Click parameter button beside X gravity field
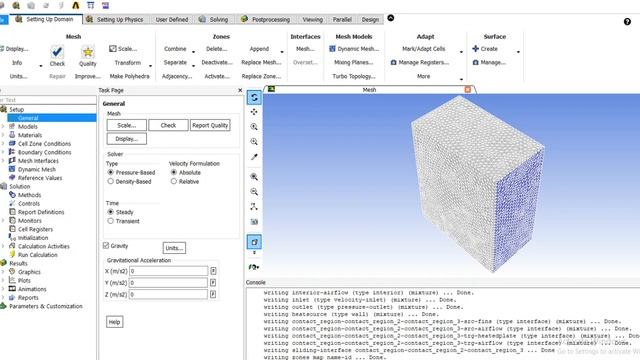The image size is (640, 360). point(213,271)
